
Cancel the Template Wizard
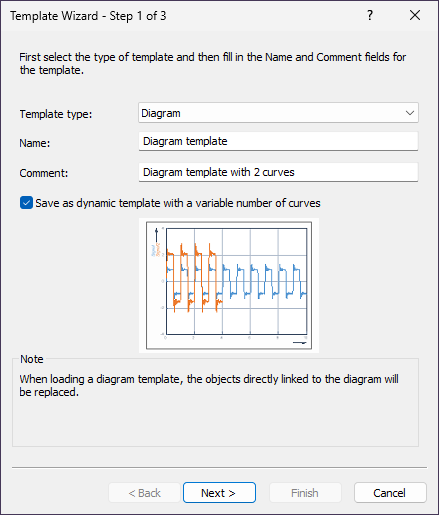pos(390,493)
